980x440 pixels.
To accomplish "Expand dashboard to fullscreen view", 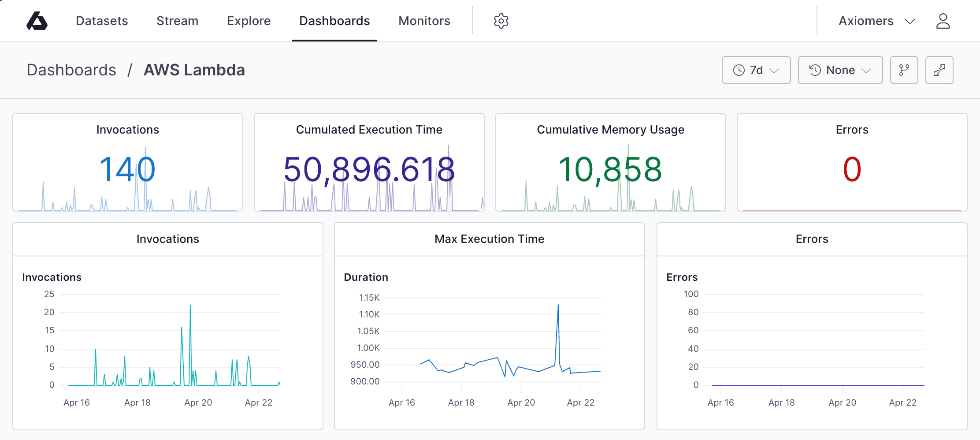I will pos(939,70).
